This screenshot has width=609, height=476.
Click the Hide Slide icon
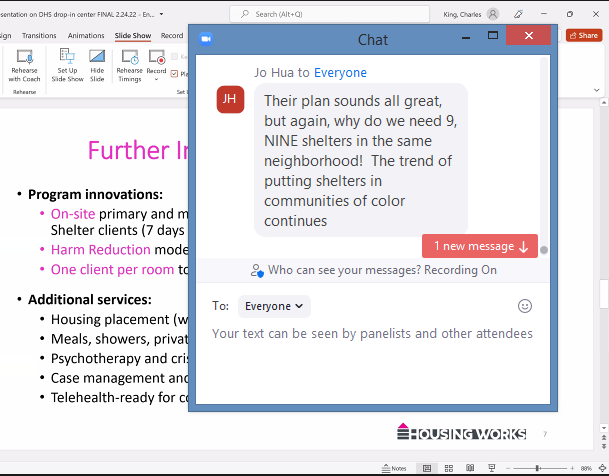click(97, 65)
